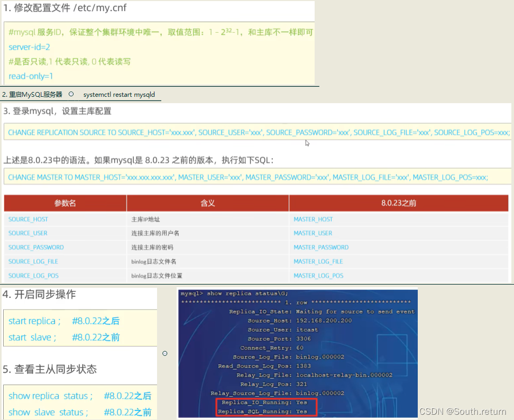Click the circle marker between steps 4 and 5
The image size is (514, 420).
click(x=164, y=353)
